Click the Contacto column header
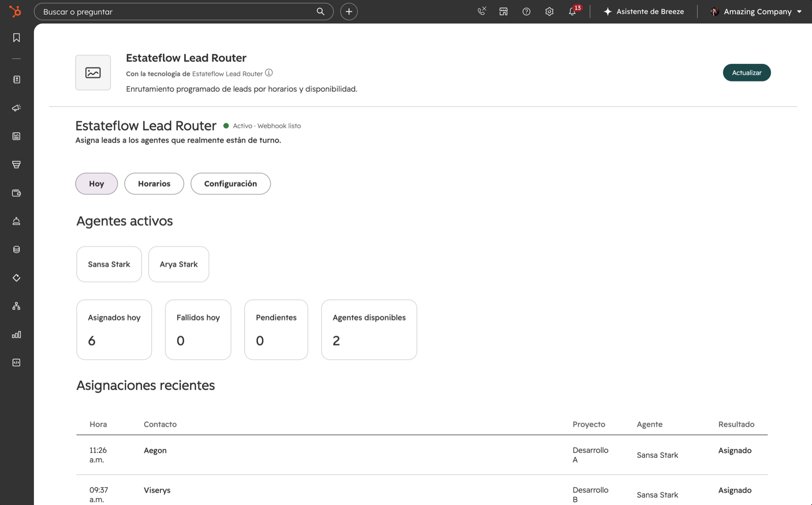812x505 pixels. pos(160,424)
